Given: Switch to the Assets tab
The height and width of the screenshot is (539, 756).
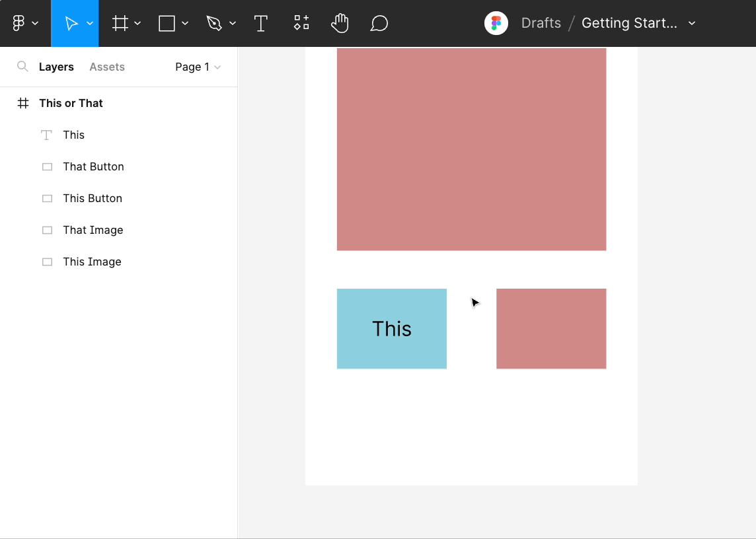Looking at the screenshot, I should pyautogui.click(x=107, y=67).
